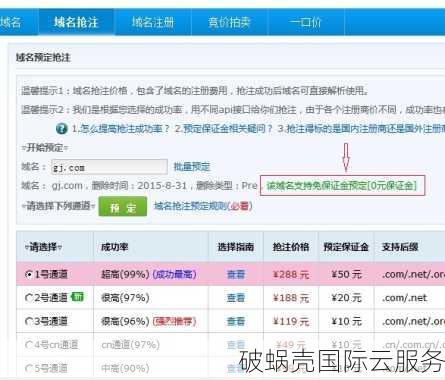Click the 超高(99%) success rate text
445x380 pixels.
[x=125, y=274]
